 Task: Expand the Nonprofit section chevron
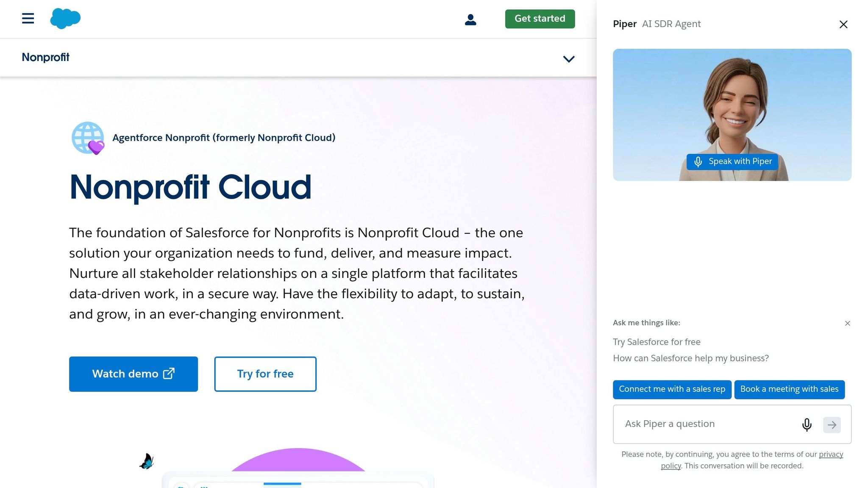click(569, 59)
